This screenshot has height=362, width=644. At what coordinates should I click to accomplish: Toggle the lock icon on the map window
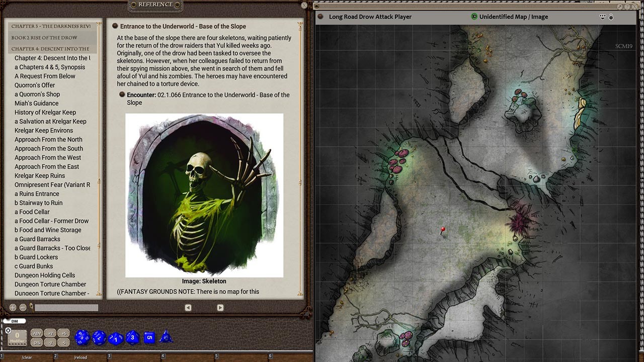[x=611, y=17]
